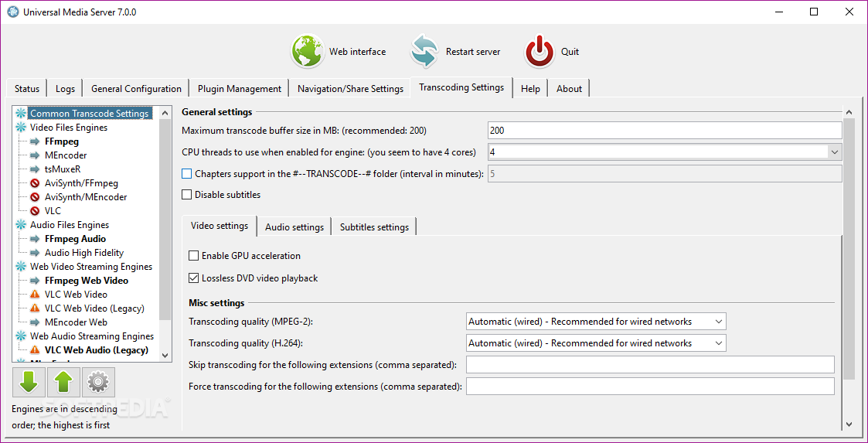Screen dimensions: 868x443
Task: Open Transcoding quality (MPEG-2) dropdown
Action: pyautogui.click(x=719, y=321)
